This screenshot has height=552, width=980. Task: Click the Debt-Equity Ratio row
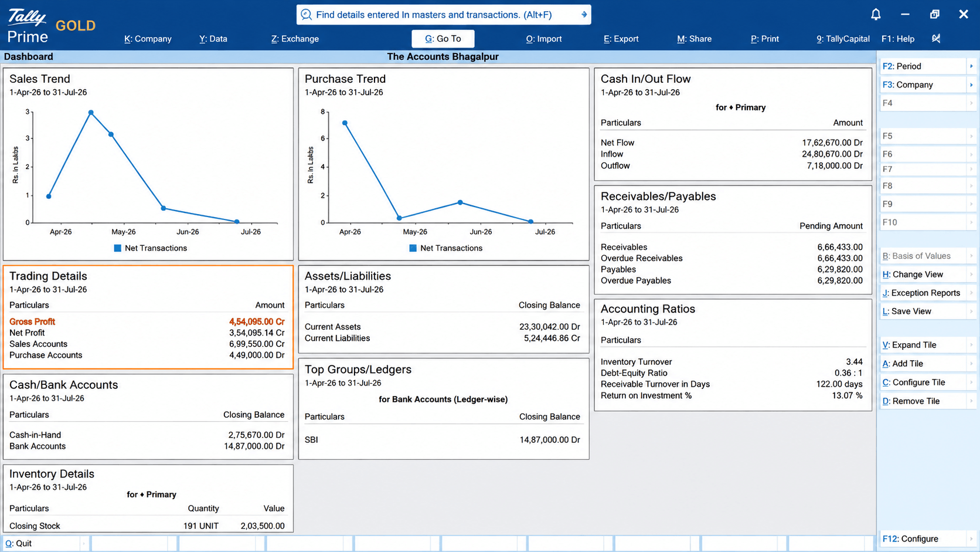(731, 373)
